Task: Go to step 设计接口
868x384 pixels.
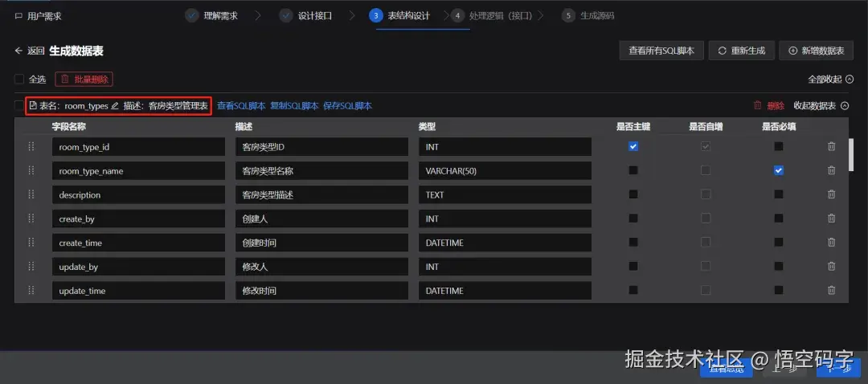Action: click(x=305, y=16)
